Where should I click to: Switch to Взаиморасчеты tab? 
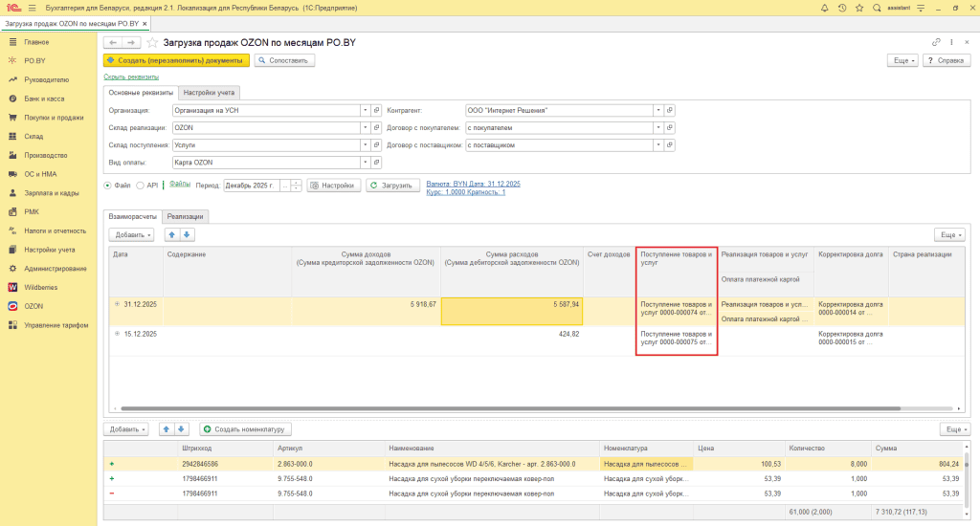132,217
